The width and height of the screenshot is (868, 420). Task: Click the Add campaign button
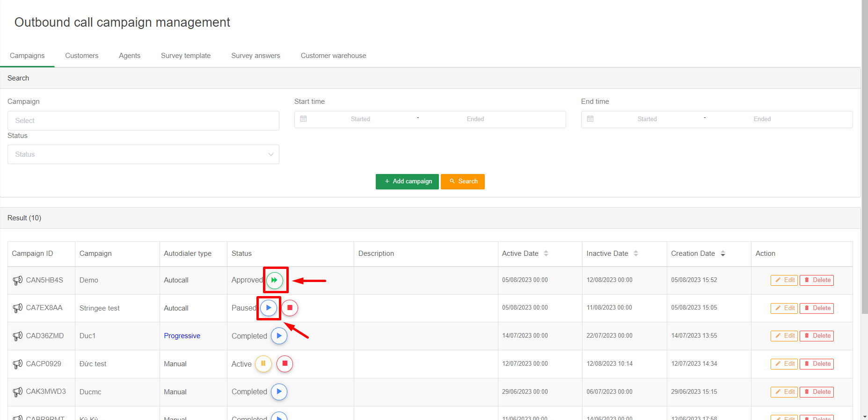pos(407,181)
